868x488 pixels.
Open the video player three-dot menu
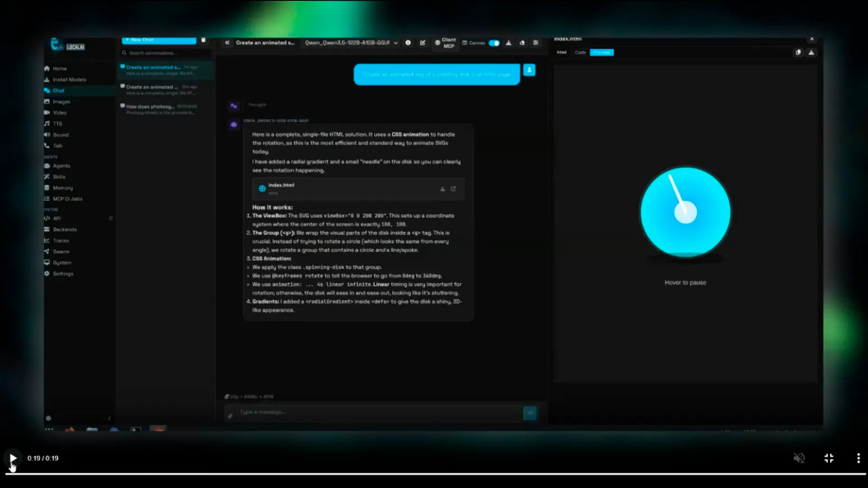858,458
